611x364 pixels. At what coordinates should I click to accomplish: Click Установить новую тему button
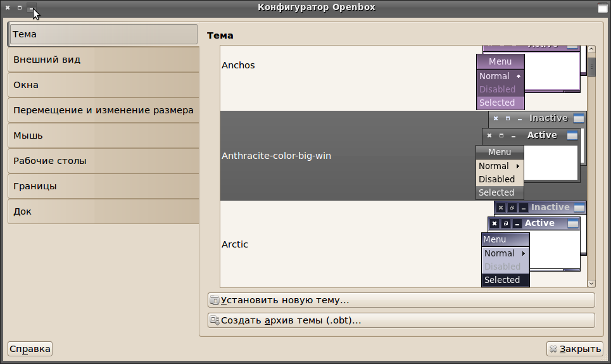click(401, 300)
